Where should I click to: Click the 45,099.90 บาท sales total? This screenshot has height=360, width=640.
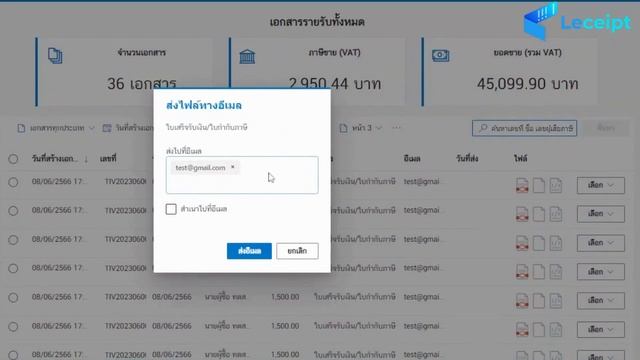point(527,84)
